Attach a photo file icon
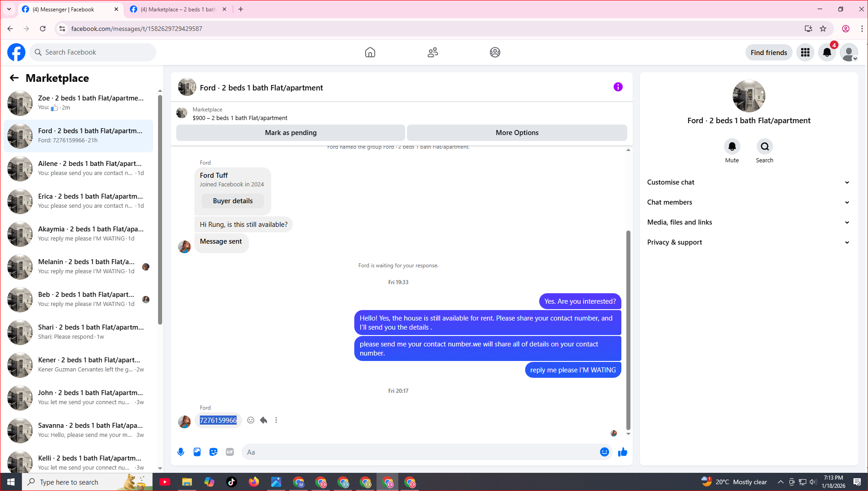 coord(197,452)
